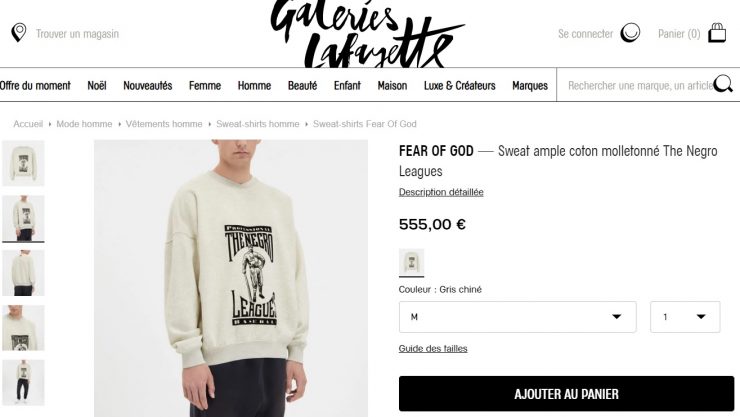740x417 pixels.
Task: Select the close-up print detail thumbnail
Action: pos(23,328)
